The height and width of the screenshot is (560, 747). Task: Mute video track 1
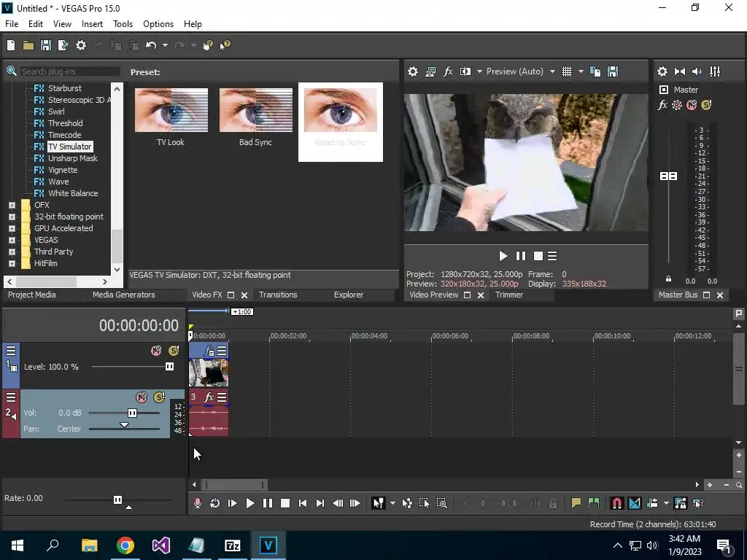(156, 351)
